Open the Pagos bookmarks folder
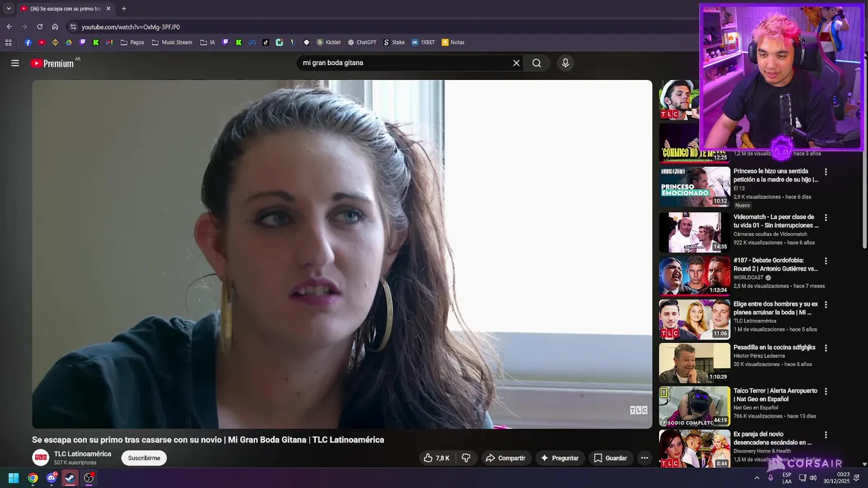This screenshot has height=488, width=868. pos(132,42)
